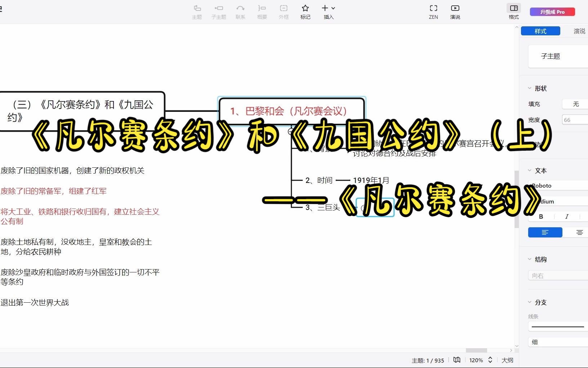Image resolution: width=588 pixels, height=368 pixels.
Task: Select the 1、巴黎和会（凡尔赛会议） topic
Action: click(292, 111)
